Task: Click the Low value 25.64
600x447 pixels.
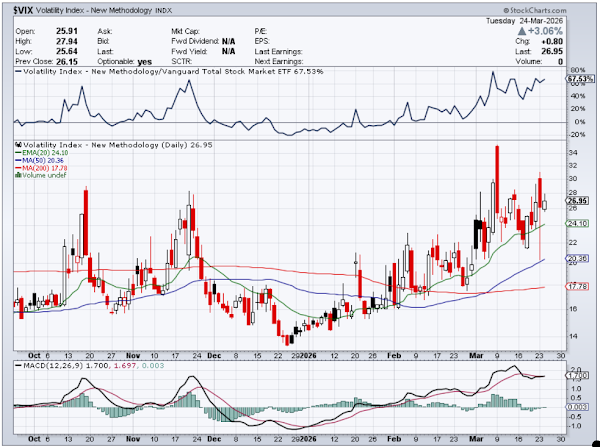Action: (67, 51)
